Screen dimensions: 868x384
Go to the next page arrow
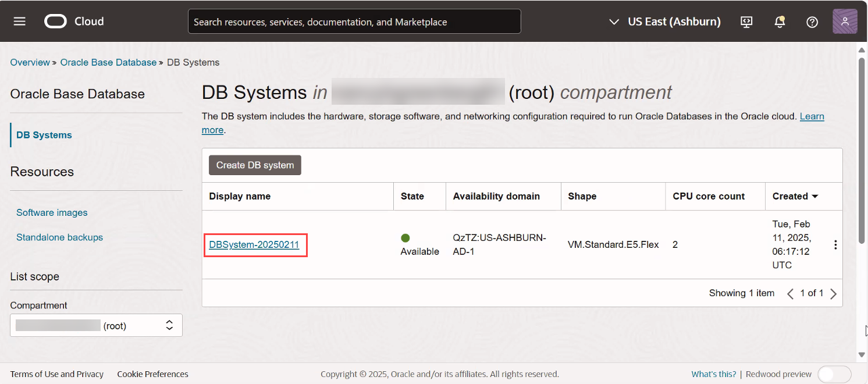(833, 294)
